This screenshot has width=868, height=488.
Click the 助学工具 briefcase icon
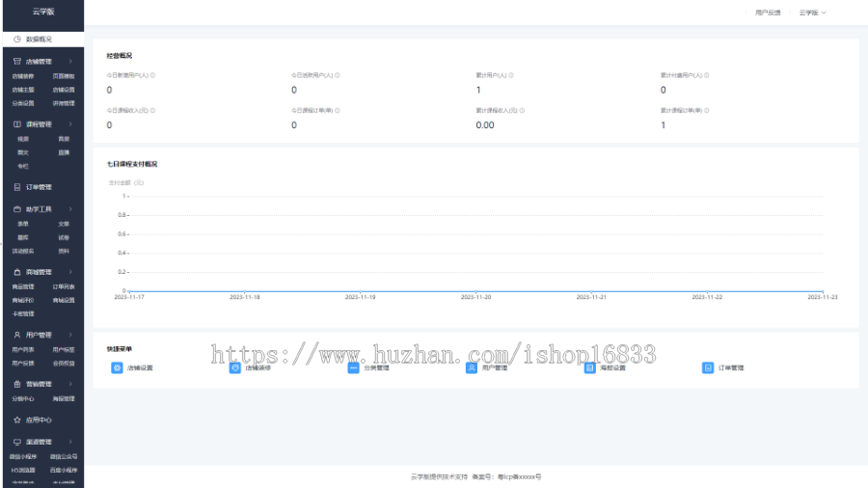click(17, 209)
